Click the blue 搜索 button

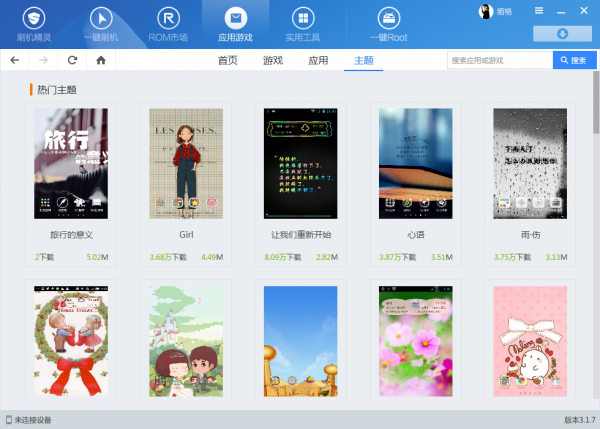(574, 60)
